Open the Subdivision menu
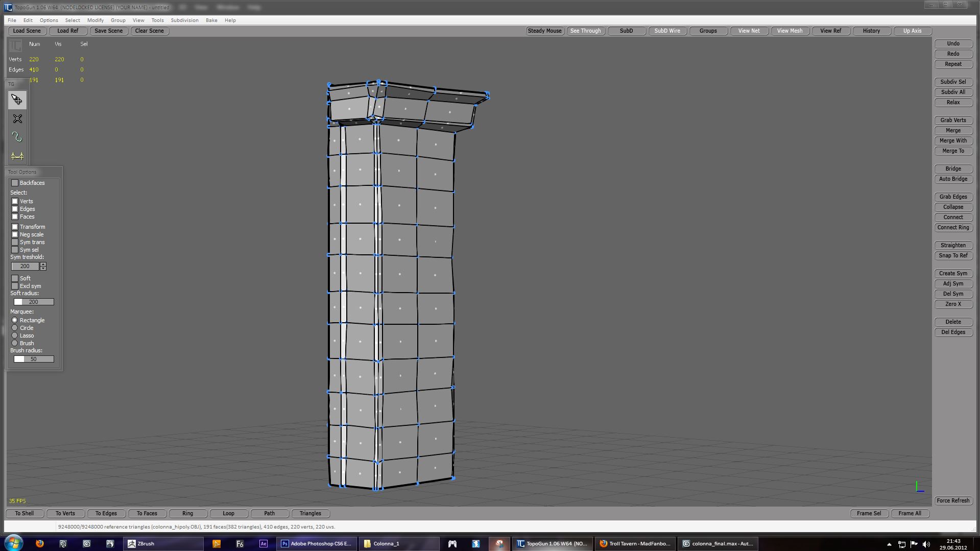The width and height of the screenshot is (980, 551). (184, 20)
